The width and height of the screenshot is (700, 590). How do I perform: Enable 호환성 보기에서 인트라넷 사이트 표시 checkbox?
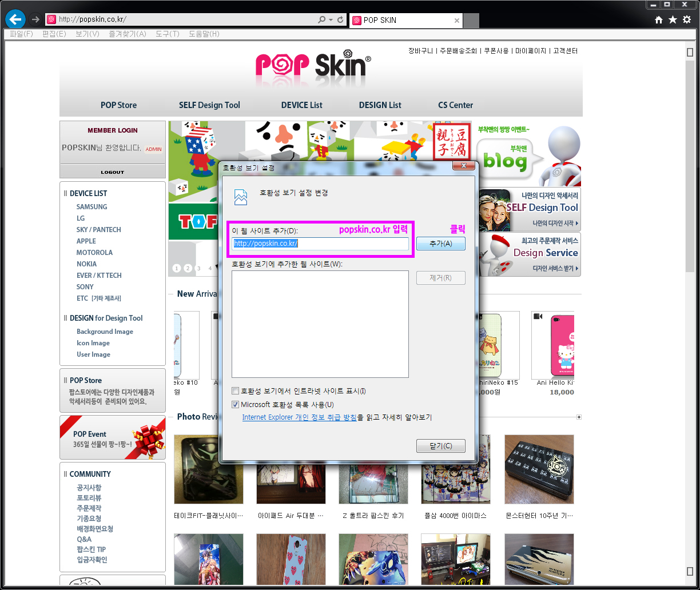[235, 391]
